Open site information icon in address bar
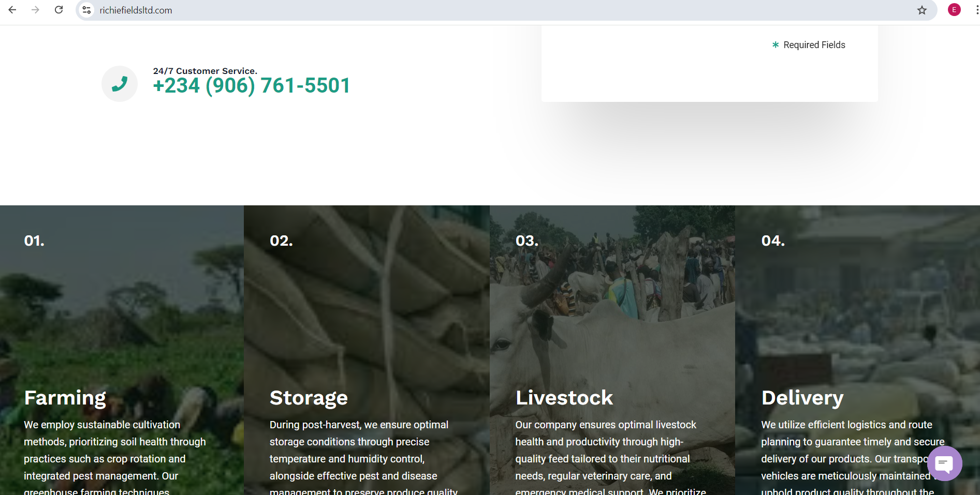This screenshot has height=495, width=980. pos(87,10)
